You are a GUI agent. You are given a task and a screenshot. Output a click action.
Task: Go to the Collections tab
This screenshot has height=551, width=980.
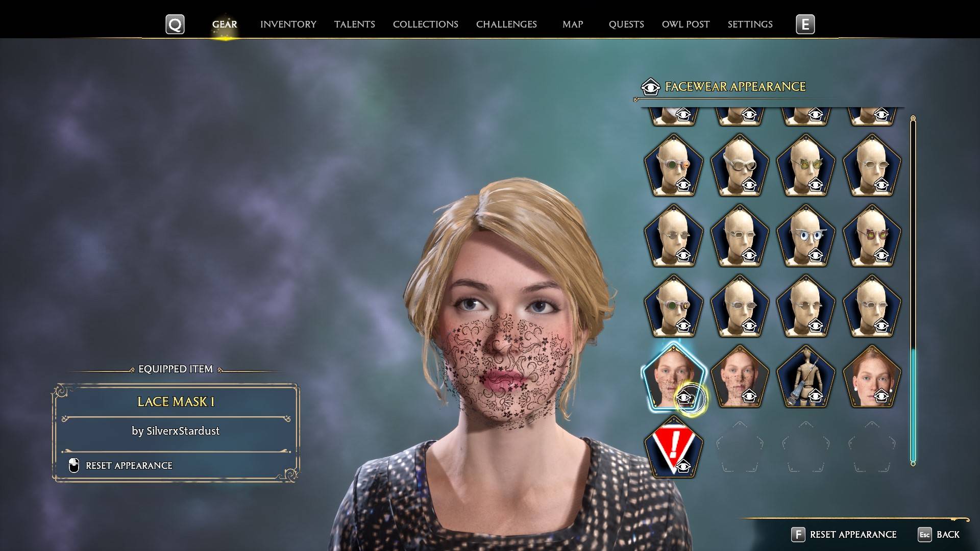click(426, 24)
